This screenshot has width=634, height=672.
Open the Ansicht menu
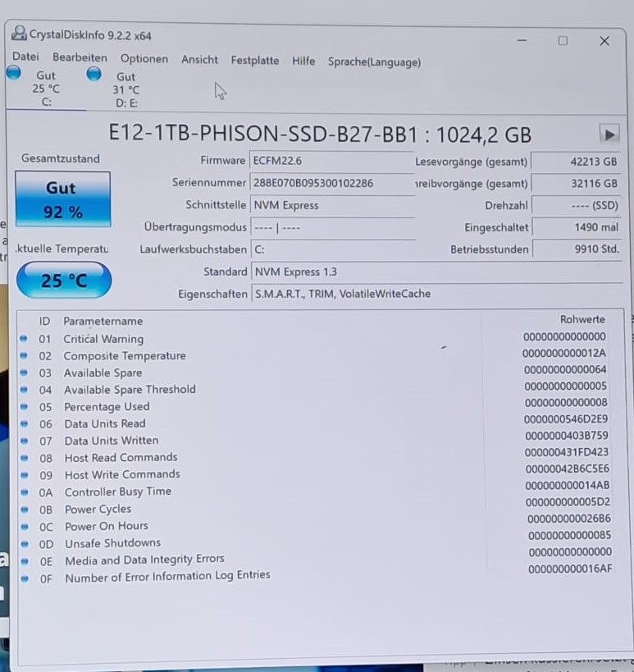click(x=199, y=60)
